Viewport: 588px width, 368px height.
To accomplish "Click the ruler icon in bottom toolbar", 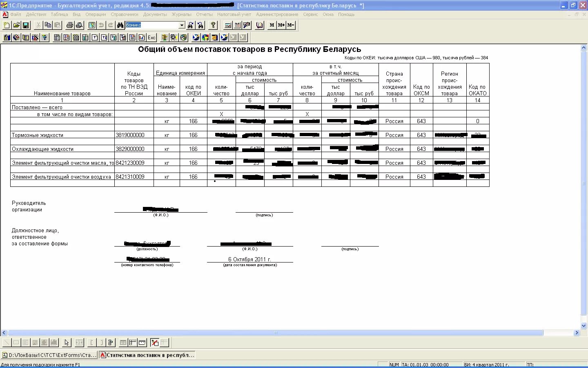I will click(x=142, y=343).
